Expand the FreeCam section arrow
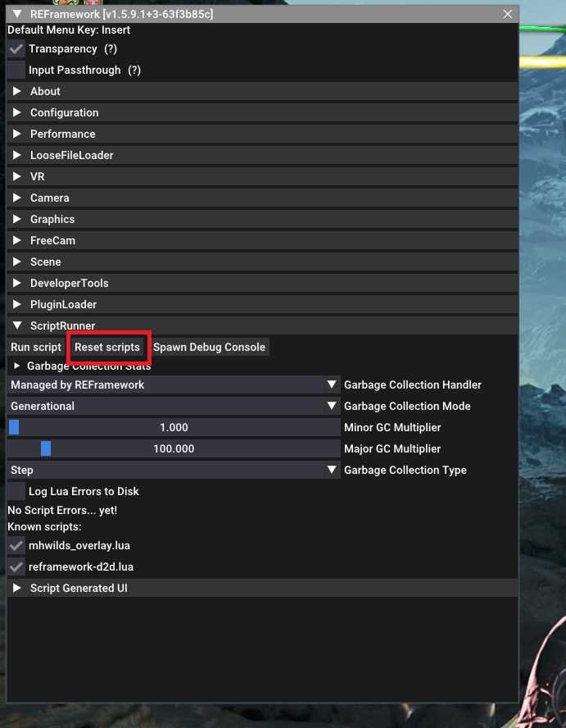Screen dimensions: 566x728 pos(17,240)
